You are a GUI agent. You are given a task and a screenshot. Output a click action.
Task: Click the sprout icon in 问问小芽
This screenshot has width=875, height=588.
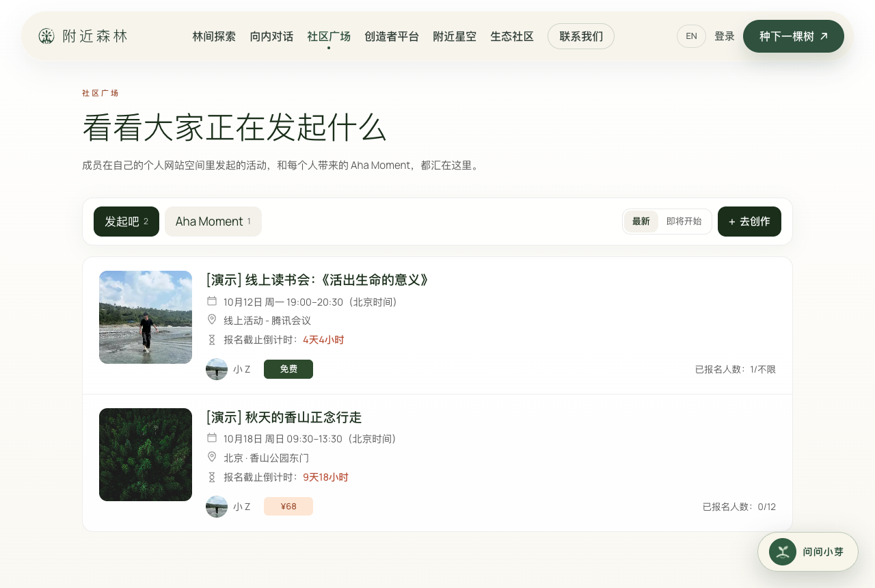[x=783, y=552]
